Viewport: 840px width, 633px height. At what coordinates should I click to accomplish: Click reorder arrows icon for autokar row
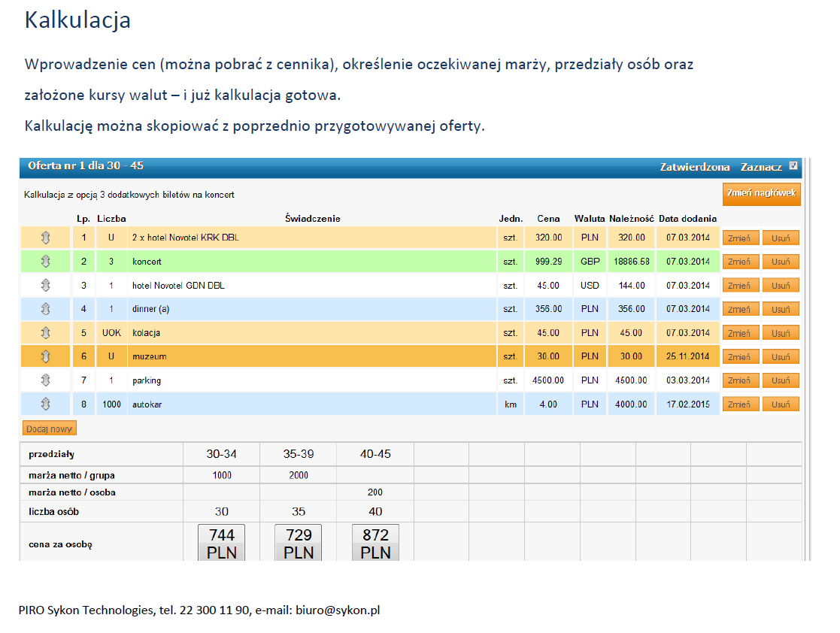(x=46, y=404)
